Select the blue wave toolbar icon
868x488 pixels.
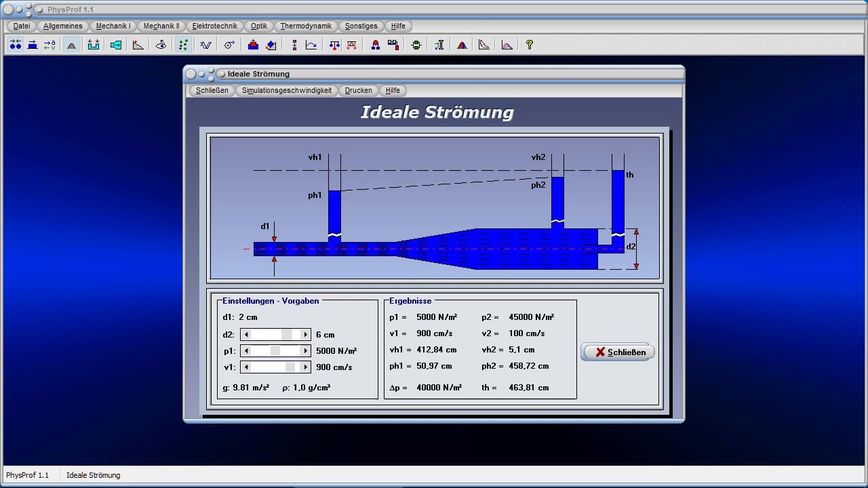205,45
